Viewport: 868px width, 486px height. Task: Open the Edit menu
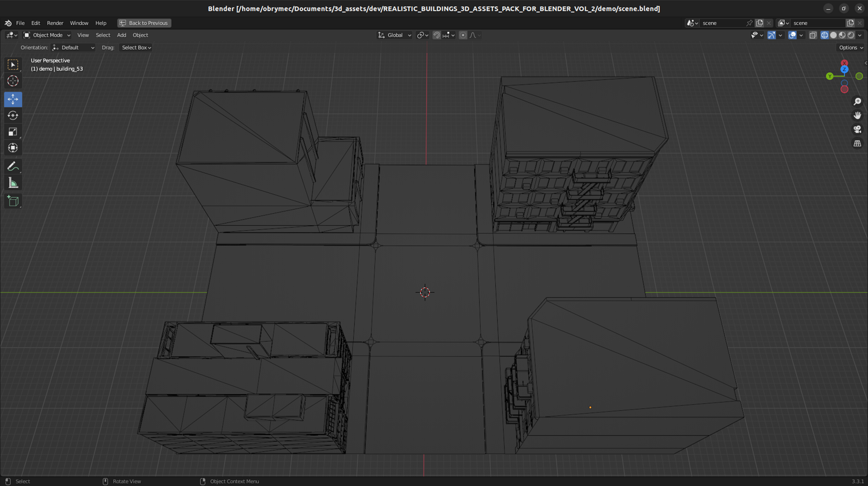36,23
